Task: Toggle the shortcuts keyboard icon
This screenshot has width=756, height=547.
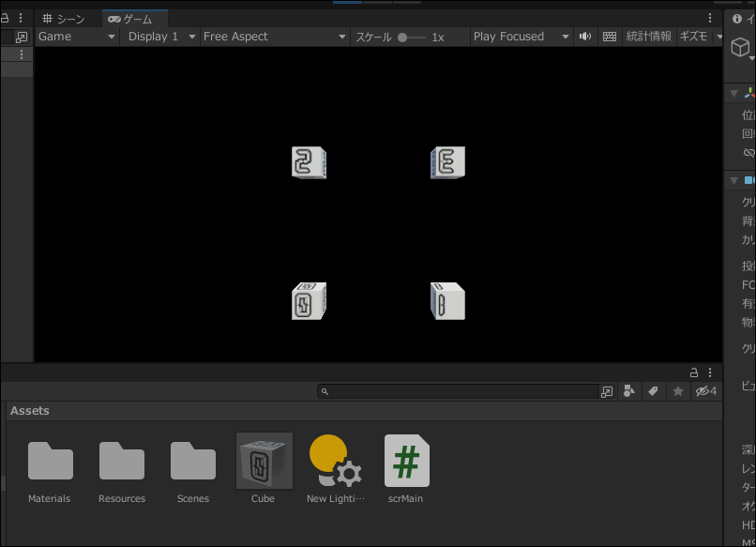Action: [x=610, y=37]
